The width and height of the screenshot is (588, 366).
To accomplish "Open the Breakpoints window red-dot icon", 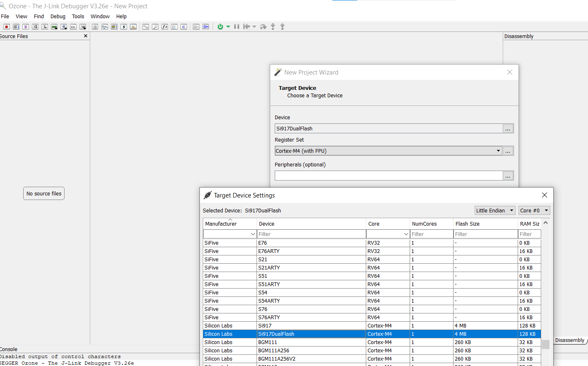I will click(x=7, y=26).
